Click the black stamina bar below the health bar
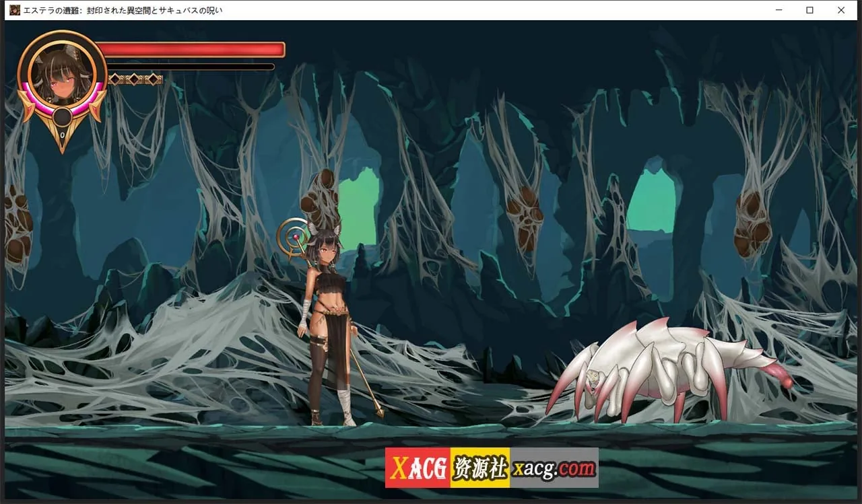Viewport: 862px width, 504px height. click(191, 67)
